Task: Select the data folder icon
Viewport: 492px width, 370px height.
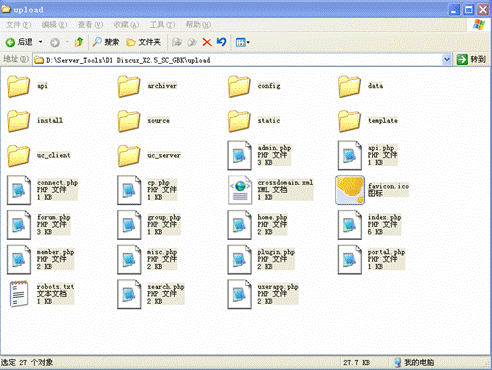Action: [x=349, y=86]
